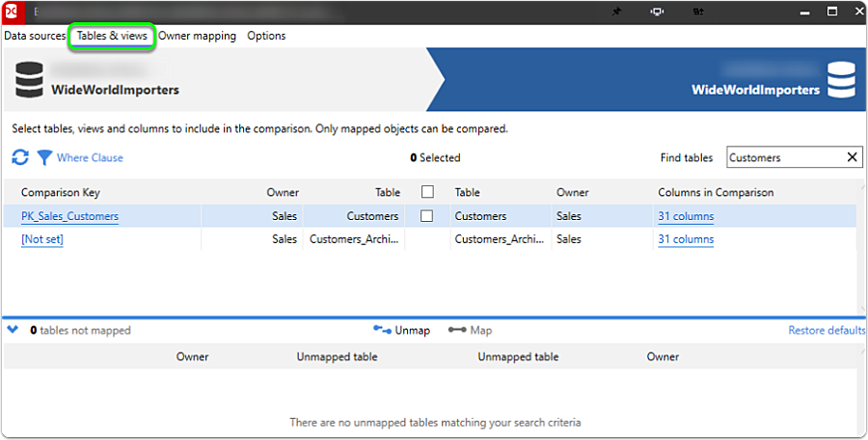
Task: Open the Options tab
Action: point(266,36)
